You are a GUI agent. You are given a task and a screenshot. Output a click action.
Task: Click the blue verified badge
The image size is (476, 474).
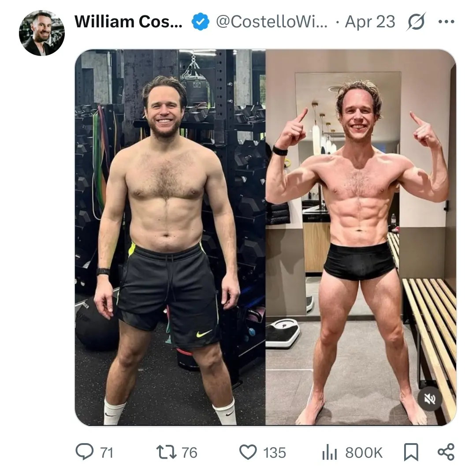pos(201,22)
